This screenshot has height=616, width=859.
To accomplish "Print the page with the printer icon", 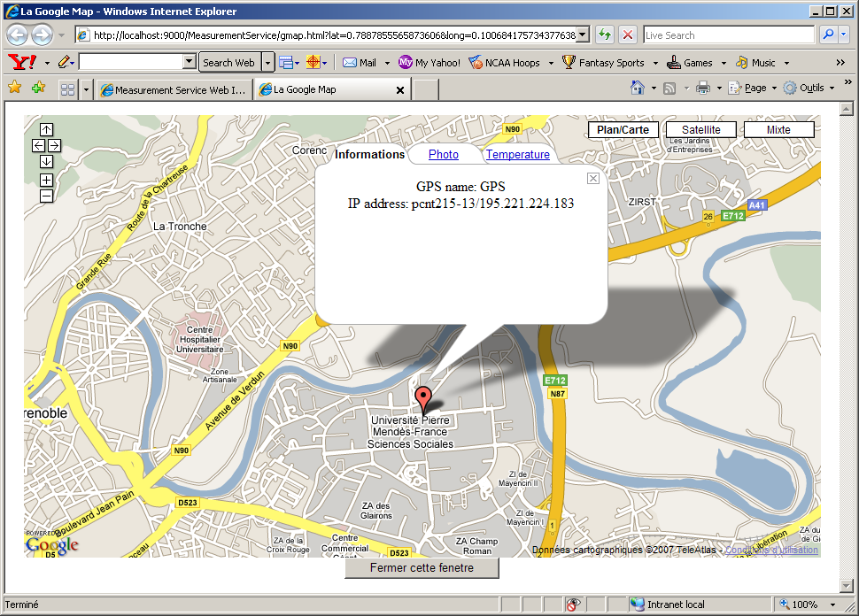I will pyautogui.click(x=703, y=88).
